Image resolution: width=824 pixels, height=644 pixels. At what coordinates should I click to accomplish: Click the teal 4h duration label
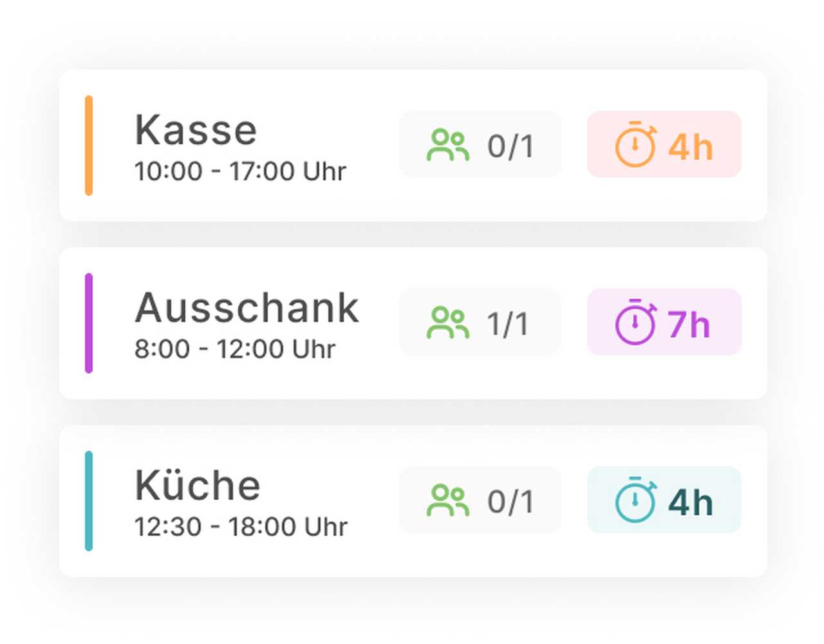click(x=690, y=502)
